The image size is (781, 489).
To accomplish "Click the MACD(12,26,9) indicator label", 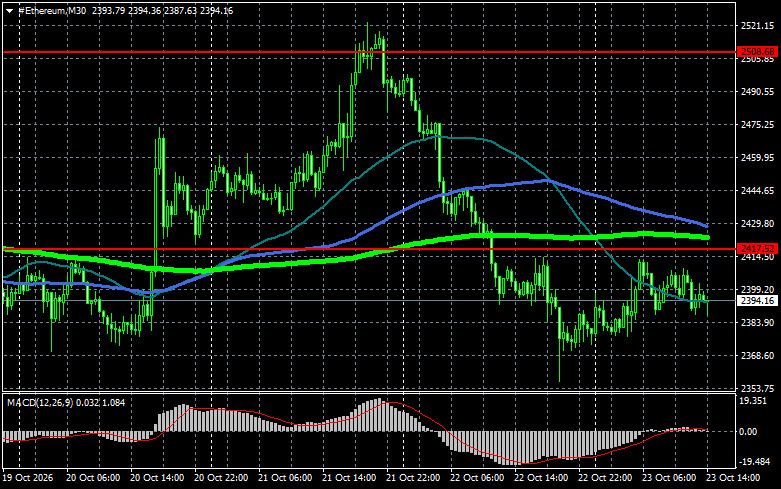I will (x=41, y=402).
